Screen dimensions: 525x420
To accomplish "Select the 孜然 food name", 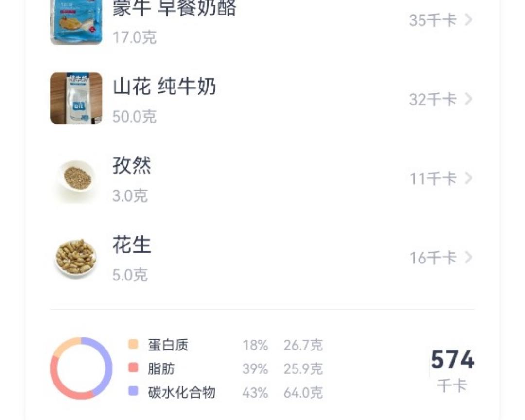I will 132,166.
